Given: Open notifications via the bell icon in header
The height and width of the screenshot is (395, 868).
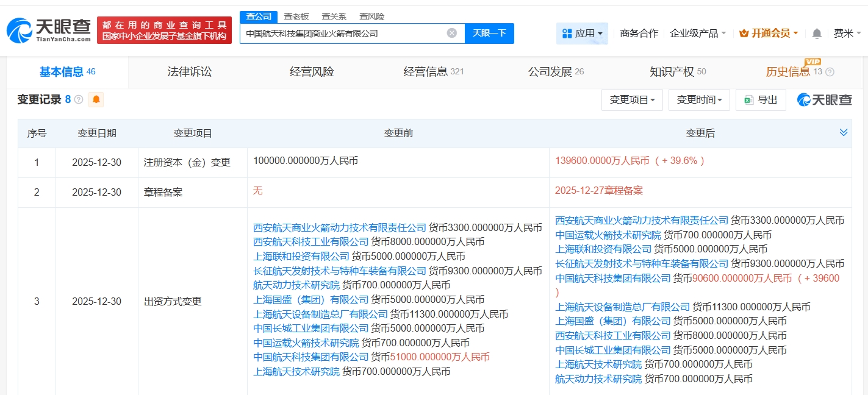Looking at the screenshot, I should point(817,34).
